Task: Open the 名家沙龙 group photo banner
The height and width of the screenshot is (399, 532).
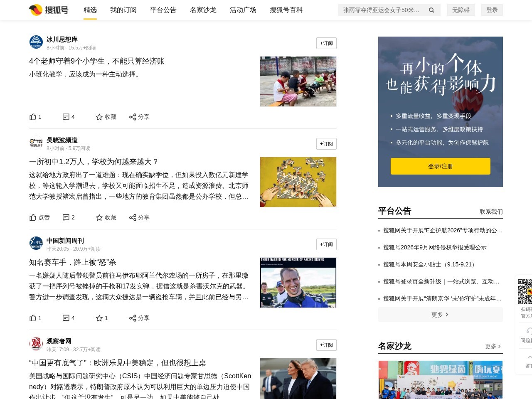Action: point(441,380)
